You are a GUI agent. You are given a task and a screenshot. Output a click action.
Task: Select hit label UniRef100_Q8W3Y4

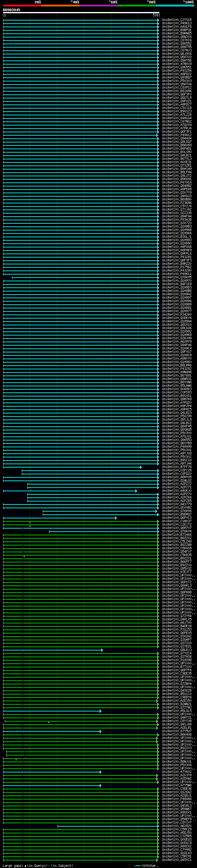coord(177,37)
